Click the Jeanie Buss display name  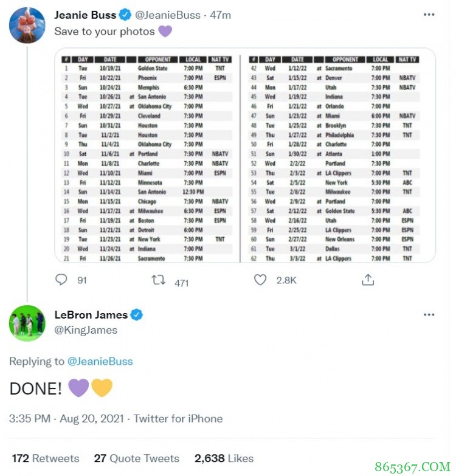pos(85,15)
